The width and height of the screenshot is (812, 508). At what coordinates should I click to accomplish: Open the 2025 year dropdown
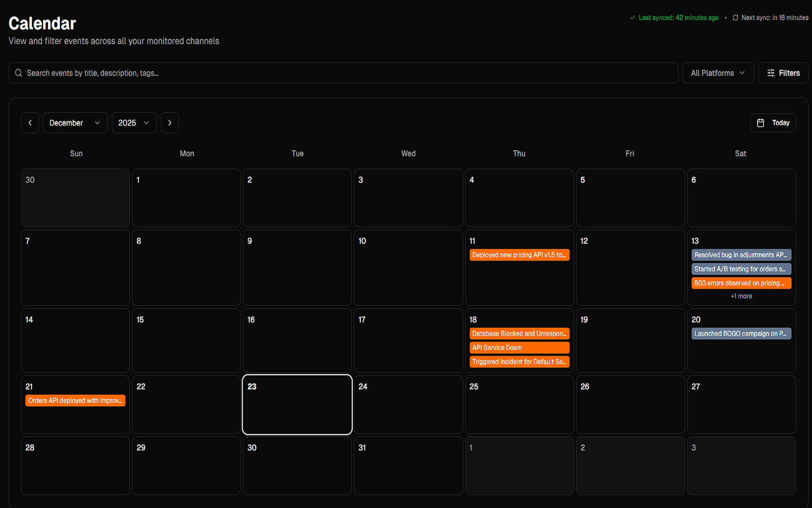click(133, 122)
